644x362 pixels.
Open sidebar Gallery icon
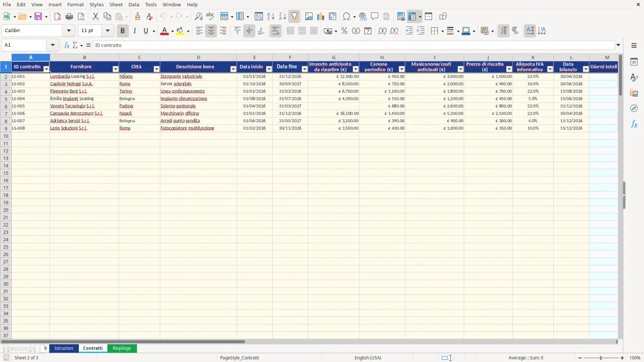point(634,93)
